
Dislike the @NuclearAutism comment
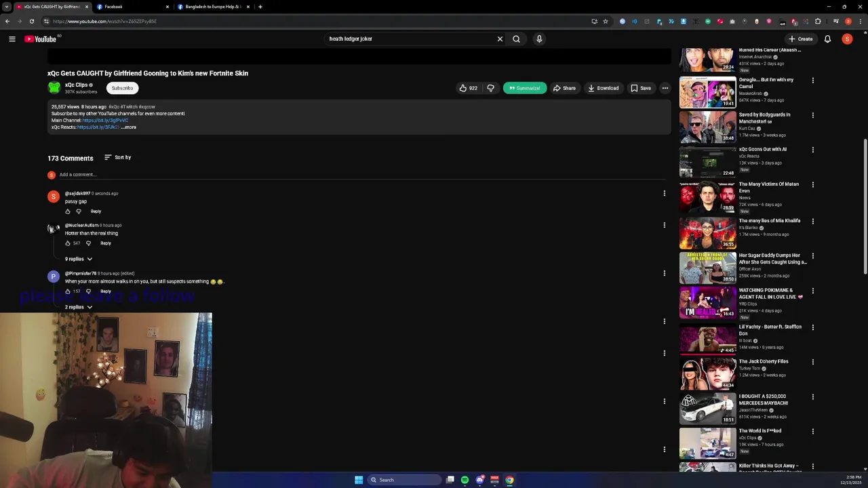(88, 243)
